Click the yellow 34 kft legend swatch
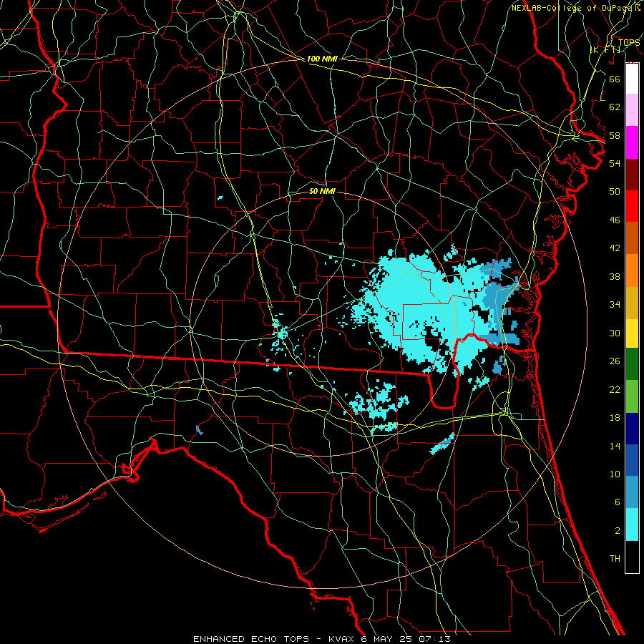This screenshot has width=644, height=644. tap(632, 333)
